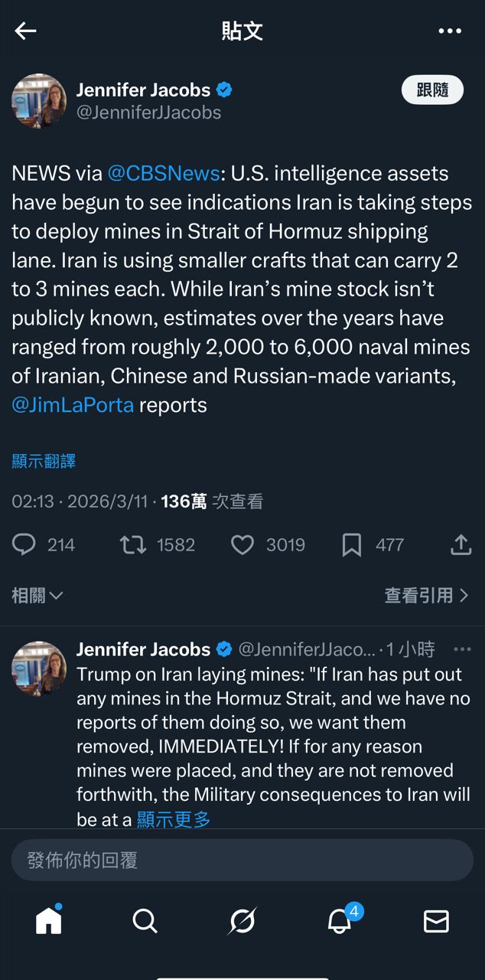
Task: Tap the reply comment icon
Action: 24,544
